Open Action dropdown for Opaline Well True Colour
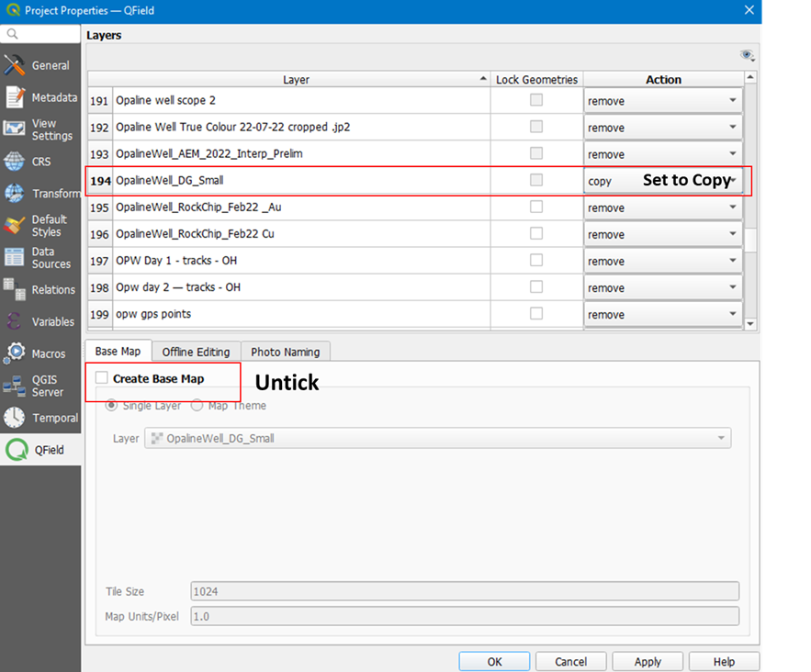The image size is (811, 672). [x=663, y=128]
